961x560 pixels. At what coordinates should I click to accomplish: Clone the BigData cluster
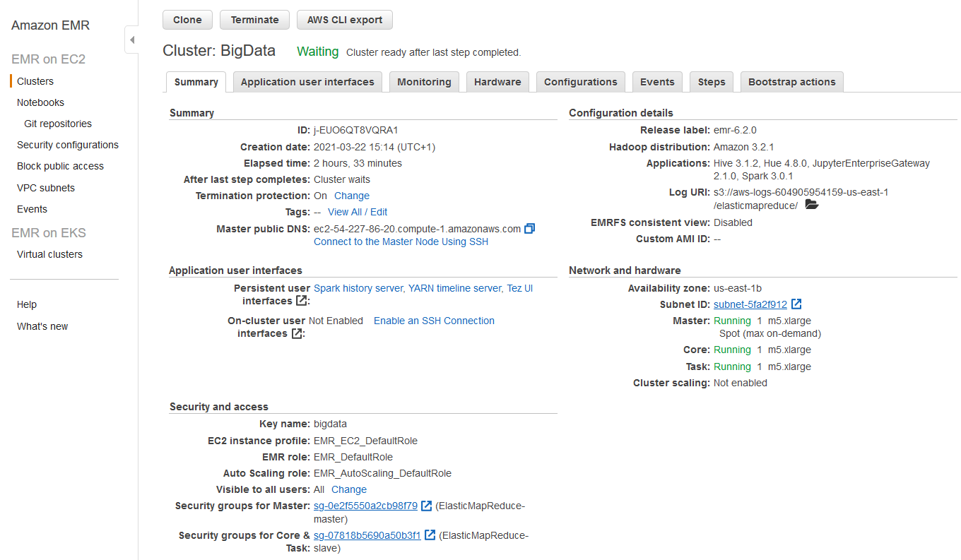[187, 20]
